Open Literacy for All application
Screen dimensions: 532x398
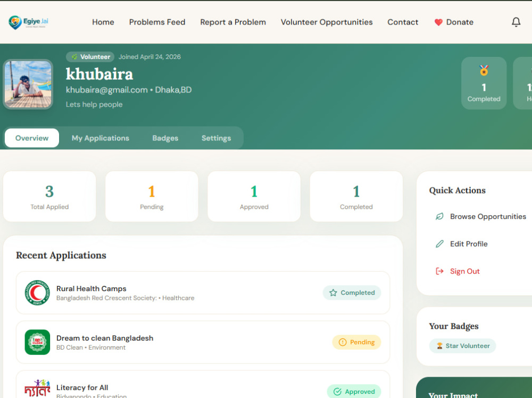click(203, 384)
